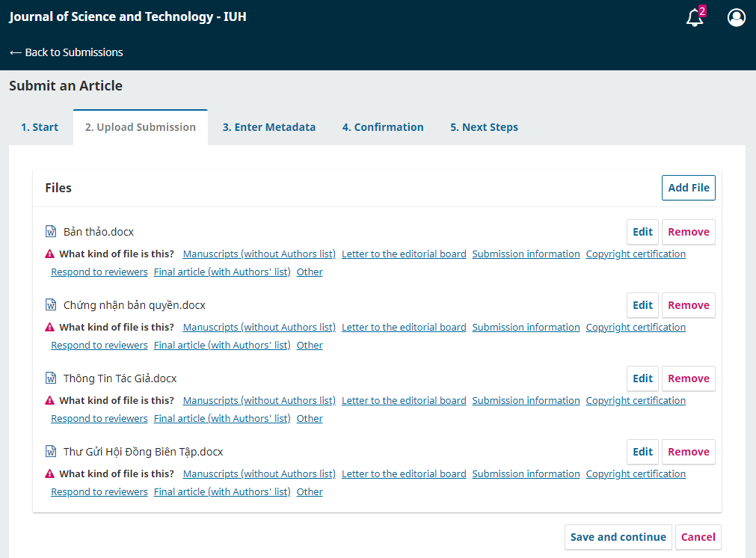
Task: Tag Thư Gửi Hội Đồng Biên Tập.docx as Letter to editorial board
Action: click(x=404, y=473)
